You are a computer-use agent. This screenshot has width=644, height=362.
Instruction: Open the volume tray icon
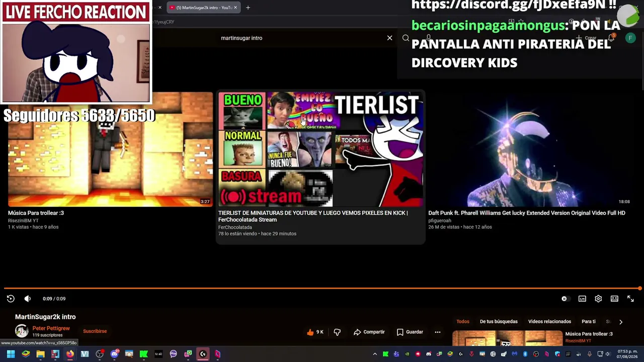tap(607, 354)
